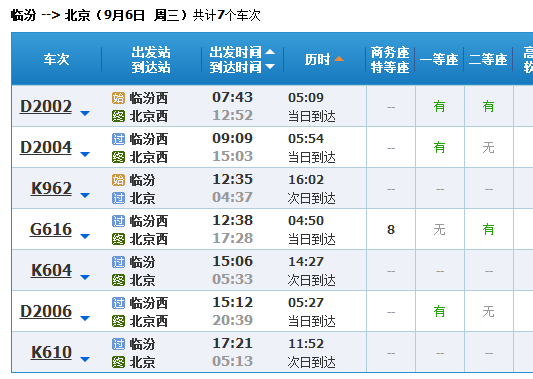The image size is (533, 379).
Task: Click the green 终 icon beside 北京西 for D2002
Action: [x=118, y=116]
